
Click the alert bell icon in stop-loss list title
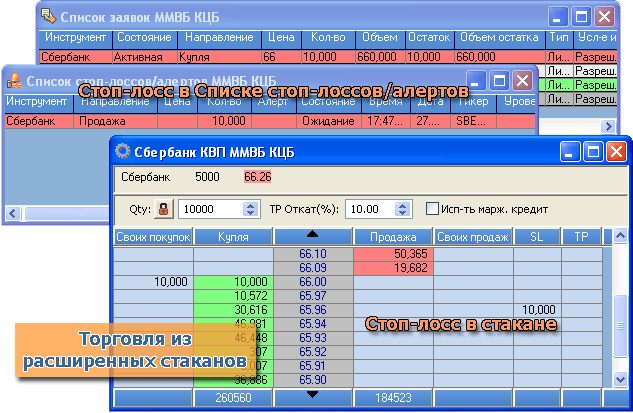coord(14,81)
